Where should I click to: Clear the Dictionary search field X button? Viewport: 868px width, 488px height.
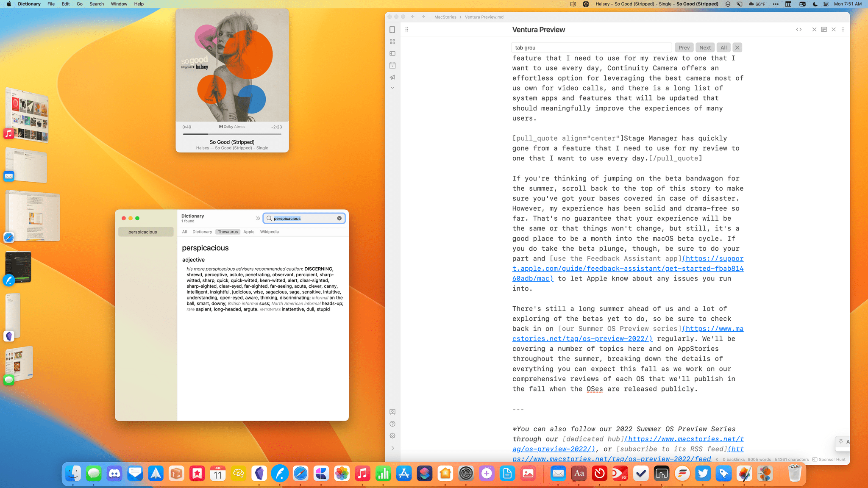(x=339, y=218)
